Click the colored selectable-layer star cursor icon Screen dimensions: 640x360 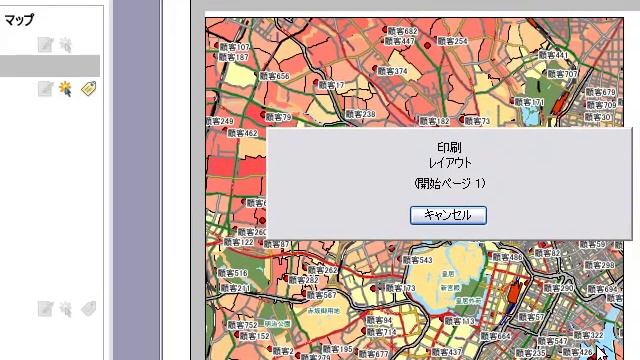(x=66, y=89)
